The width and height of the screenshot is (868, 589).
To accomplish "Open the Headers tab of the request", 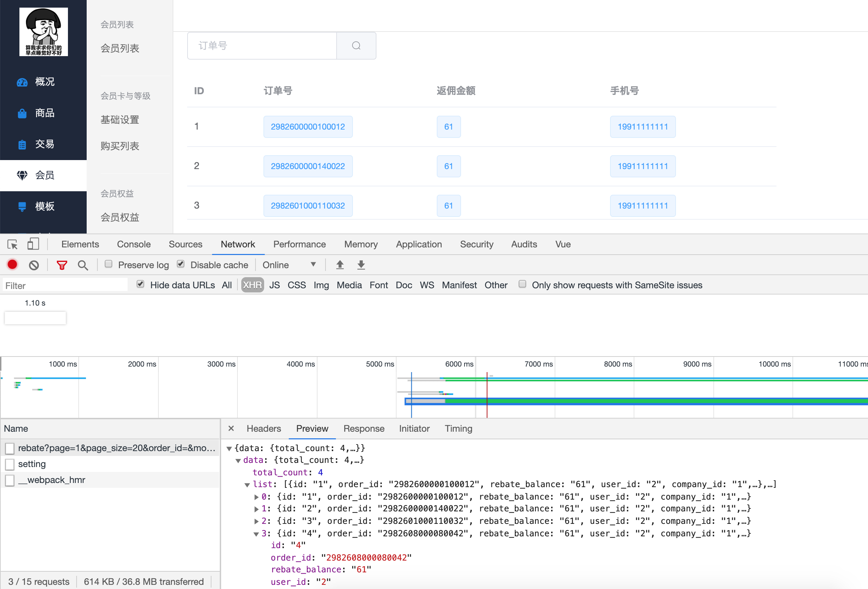I will pyautogui.click(x=264, y=429).
